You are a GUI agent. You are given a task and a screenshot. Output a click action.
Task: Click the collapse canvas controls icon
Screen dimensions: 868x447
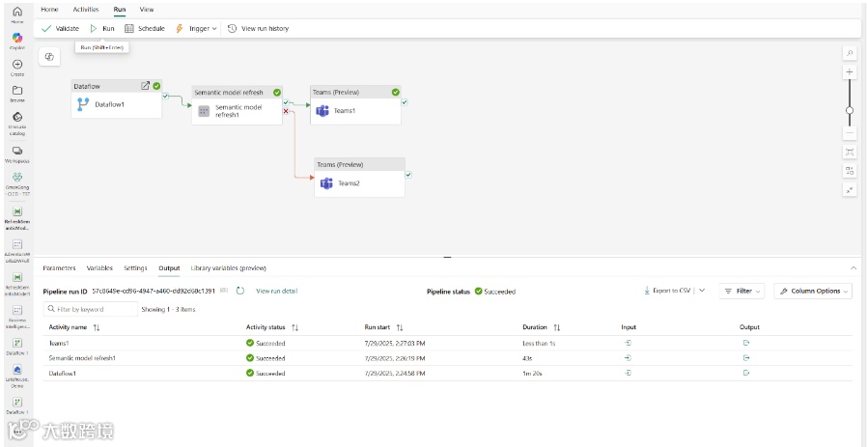850,190
